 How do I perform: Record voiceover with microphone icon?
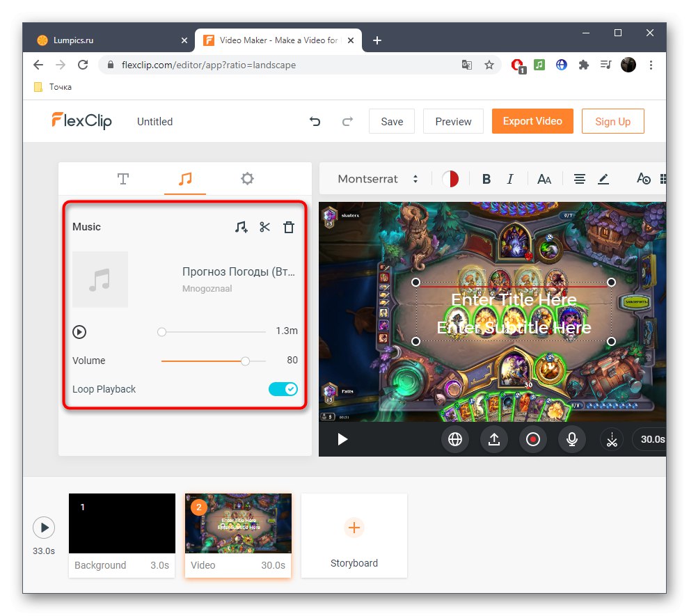[571, 439]
